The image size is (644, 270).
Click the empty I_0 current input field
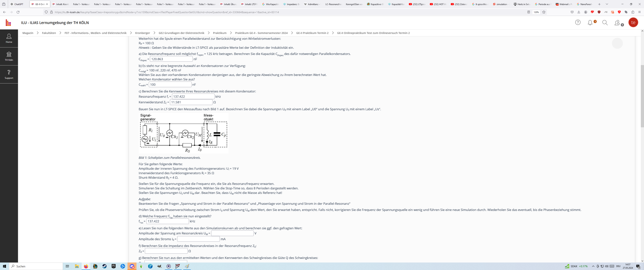click(198, 239)
